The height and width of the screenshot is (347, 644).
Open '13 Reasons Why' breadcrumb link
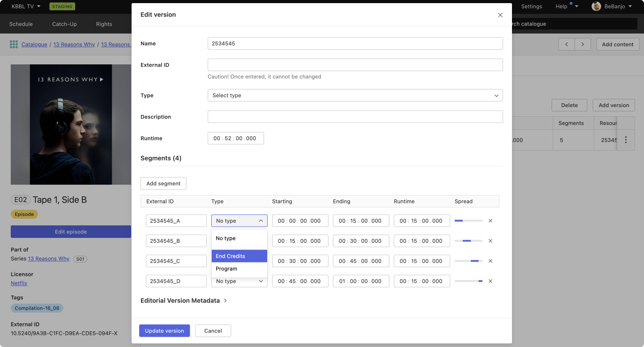click(x=74, y=44)
